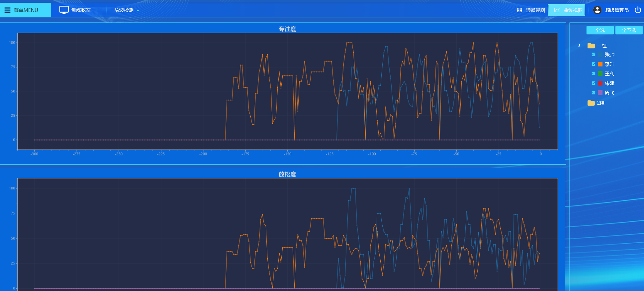Click the training classroom monitor icon
This screenshot has height=291, width=644.
pyautogui.click(x=64, y=10)
